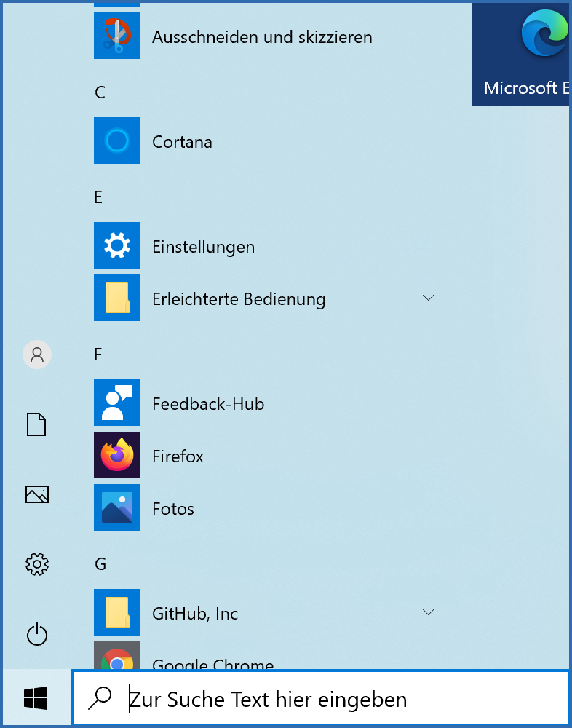
Task: Open the Snip & Sketch (Ausschneiden und skizzieren) app icon
Action: click(117, 36)
